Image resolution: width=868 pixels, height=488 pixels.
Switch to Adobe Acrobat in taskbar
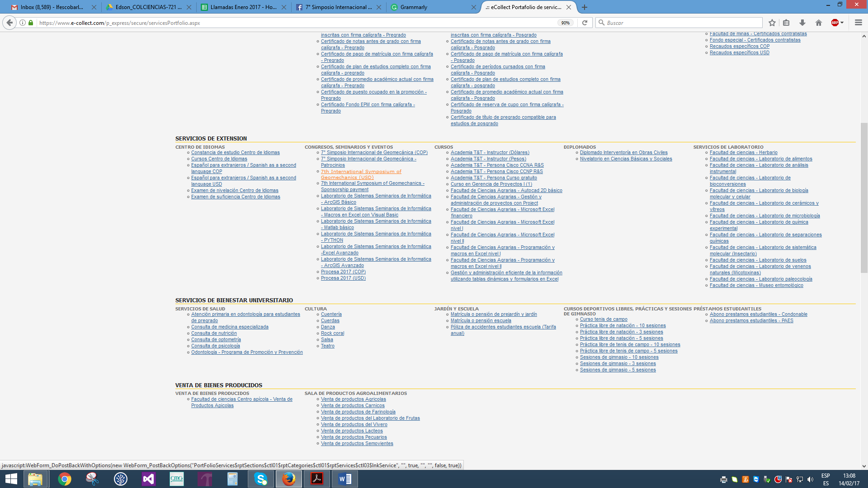point(317,479)
